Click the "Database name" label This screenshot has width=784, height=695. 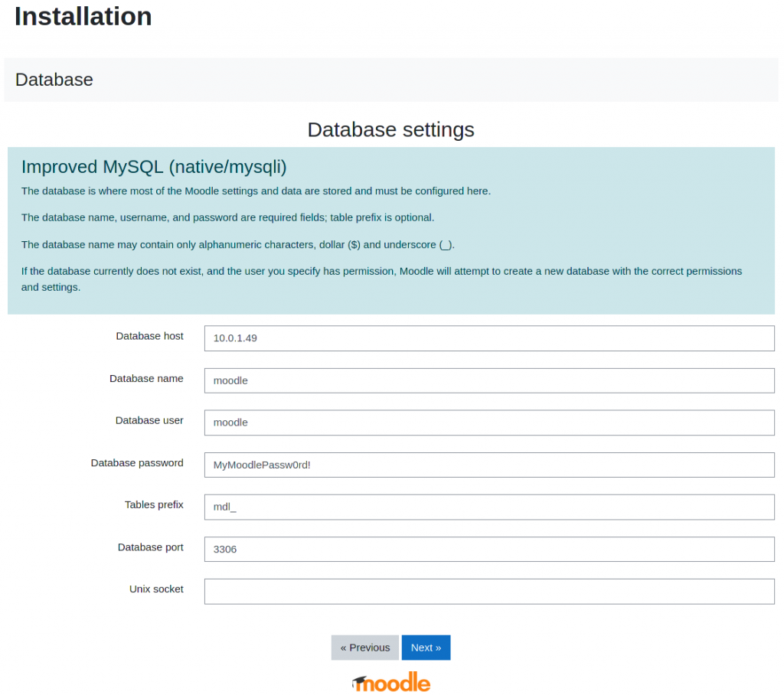point(146,379)
